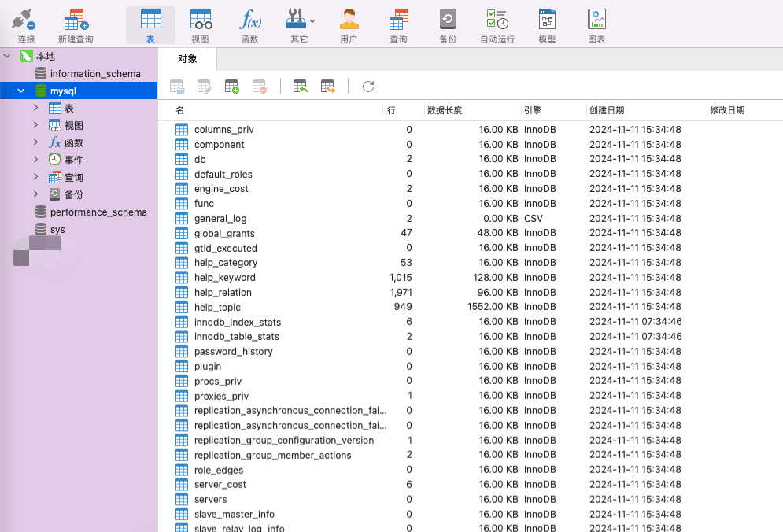Select the component table row
This screenshot has height=532, width=783.
[x=471, y=144]
